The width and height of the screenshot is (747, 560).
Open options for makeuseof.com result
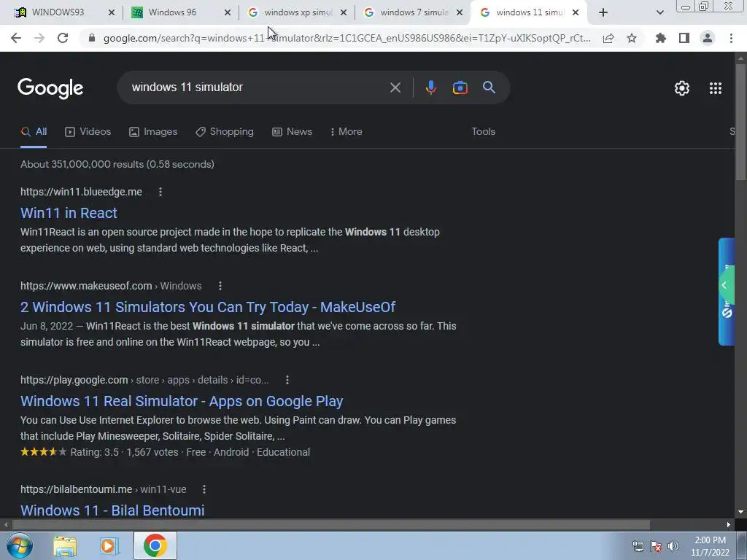220,286
